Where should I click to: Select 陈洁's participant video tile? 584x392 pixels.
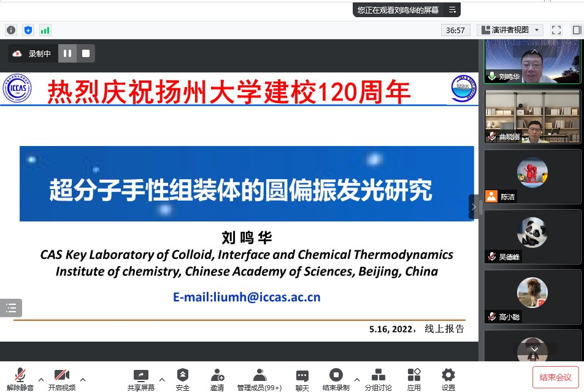pyautogui.click(x=532, y=176)
